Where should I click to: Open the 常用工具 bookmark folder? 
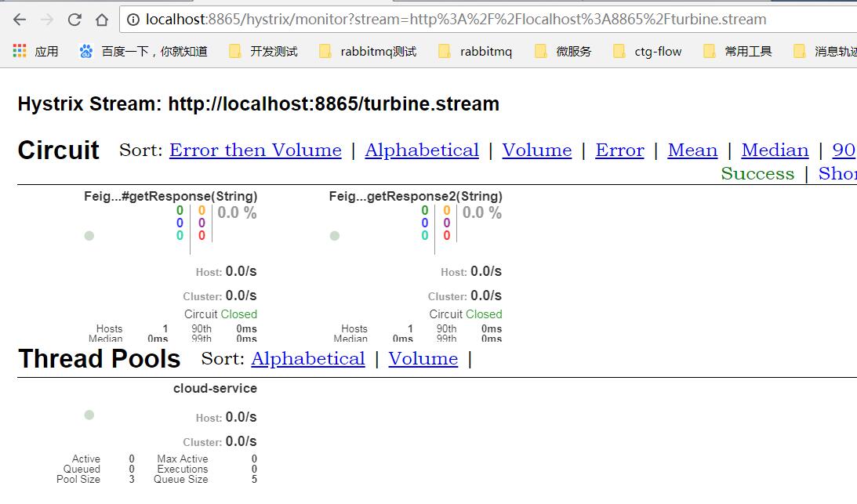(x=737, y=52)
